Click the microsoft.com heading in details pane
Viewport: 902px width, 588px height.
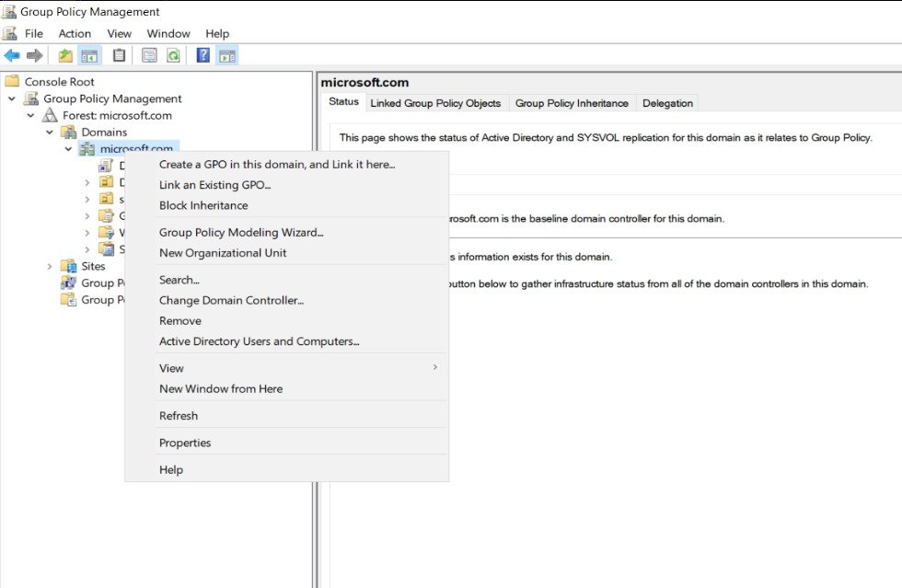(x=364, y=82)
